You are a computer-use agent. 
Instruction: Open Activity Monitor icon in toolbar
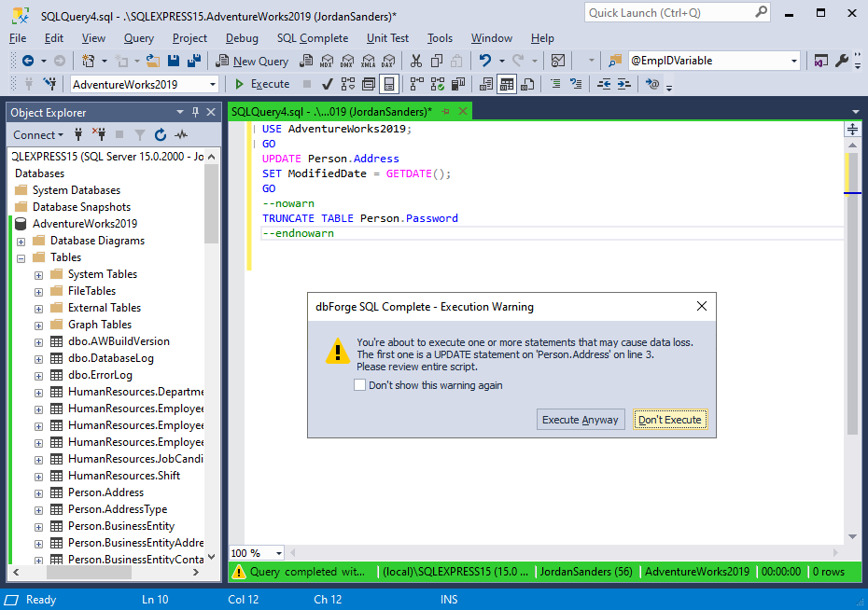(558, 61)
